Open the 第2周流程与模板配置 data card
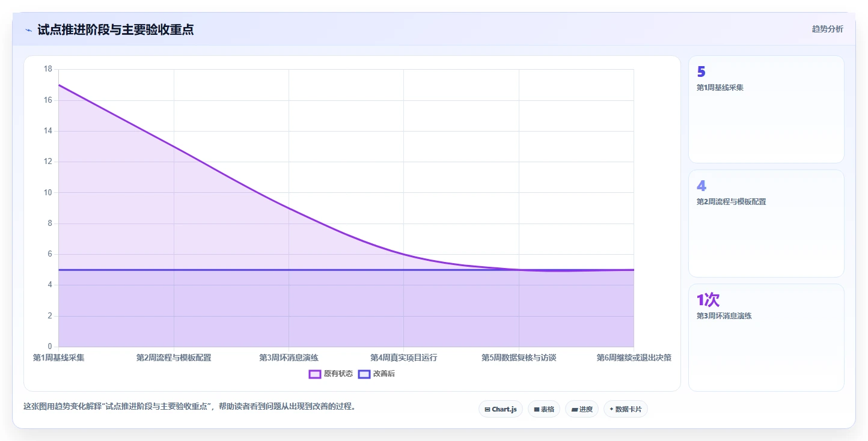This screenshot has height=441, width=868. tap(766, 224)
